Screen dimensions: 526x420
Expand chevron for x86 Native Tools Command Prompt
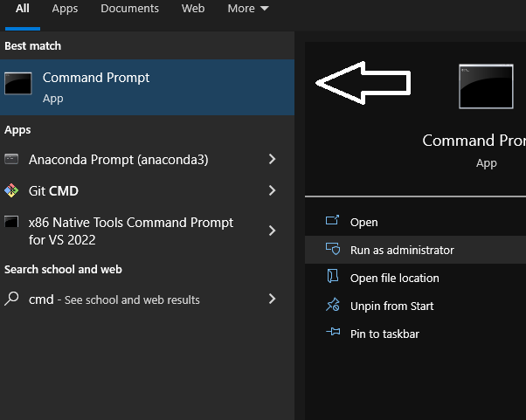272,231
